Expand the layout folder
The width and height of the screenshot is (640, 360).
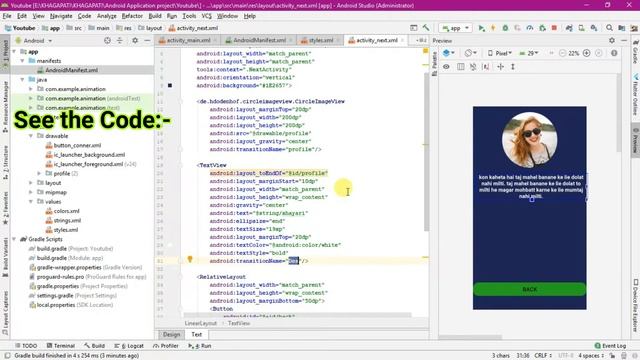[x=31, y=183]
